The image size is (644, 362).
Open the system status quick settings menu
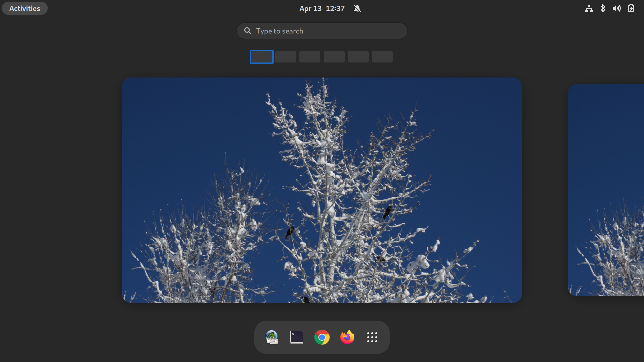coord(610,8)
